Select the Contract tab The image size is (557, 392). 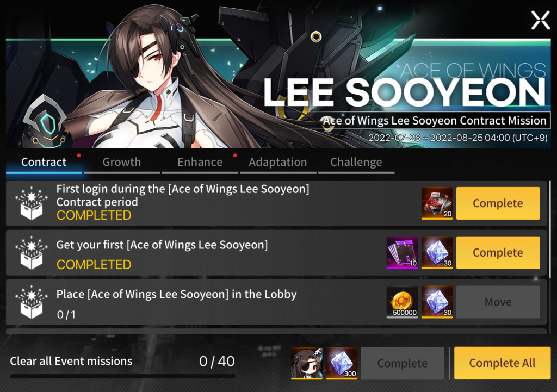coord(44,163)
